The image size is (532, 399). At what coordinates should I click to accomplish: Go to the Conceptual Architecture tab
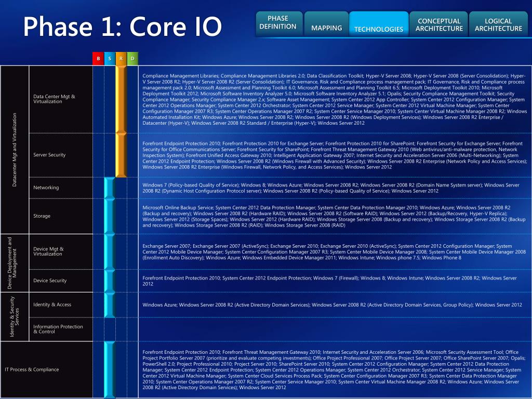pyautogui.click(x=438, y=24)
